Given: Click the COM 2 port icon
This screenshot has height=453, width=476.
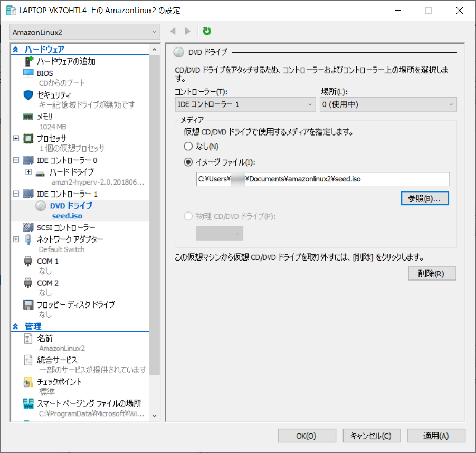Looking at the screenshot, I should tap(28, 283).
